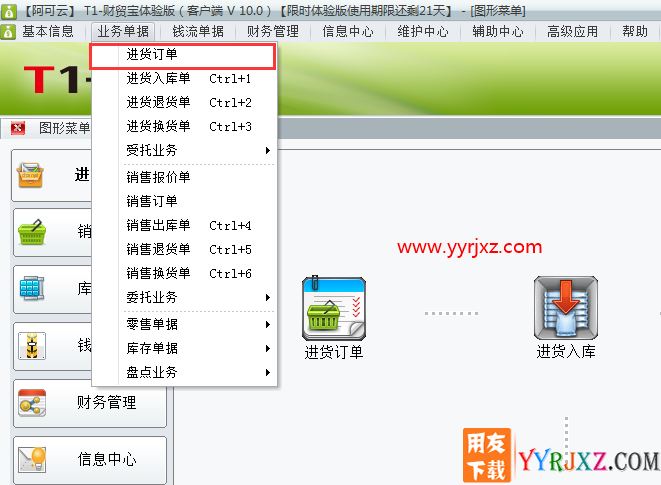Click the app icon beside 基本信息
The height and width of the screenshot is (485, 661).
pos(8,32)
